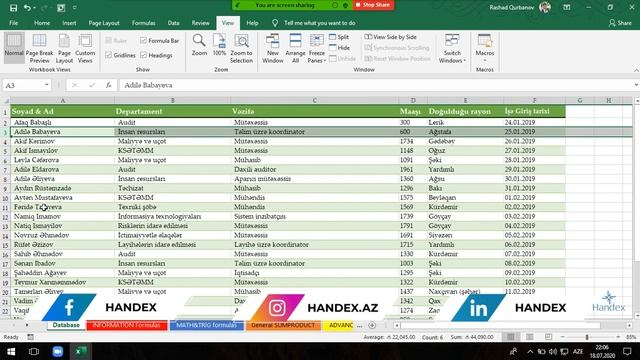This screenshot has height=360, width=640.
Task: Open Custom Views
Action: click(x=85, y=48)
